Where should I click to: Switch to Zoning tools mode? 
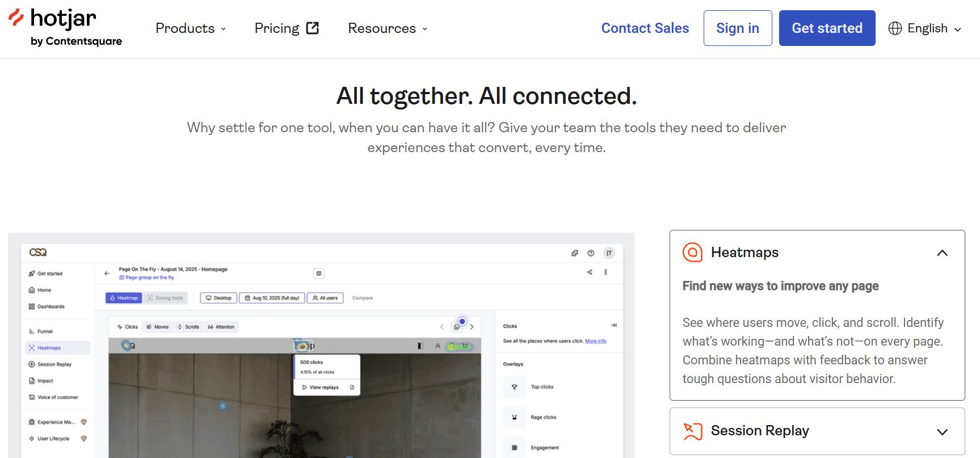coord(165,298)
